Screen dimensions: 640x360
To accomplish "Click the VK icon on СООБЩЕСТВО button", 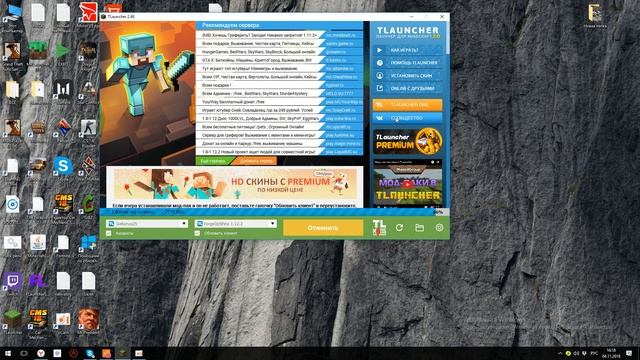I will click(380, 118).
